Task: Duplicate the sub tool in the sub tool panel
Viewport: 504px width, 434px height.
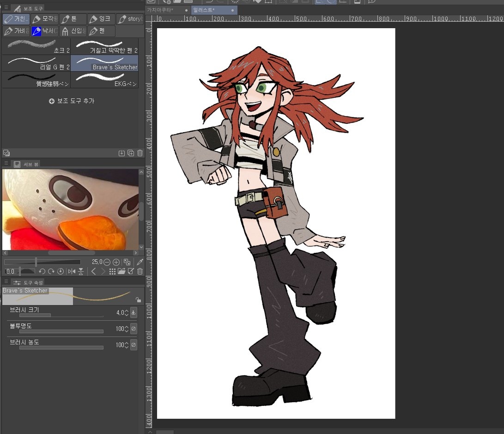Action: click(131, 153)
